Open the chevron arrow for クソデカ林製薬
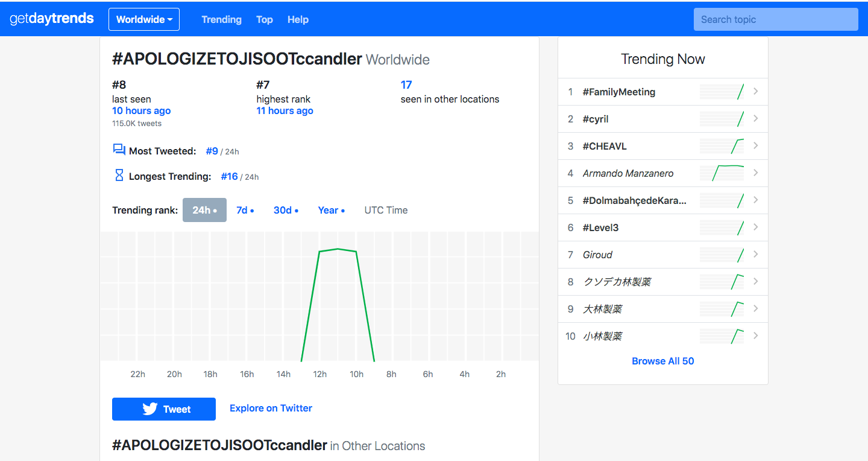 point(756,282)
